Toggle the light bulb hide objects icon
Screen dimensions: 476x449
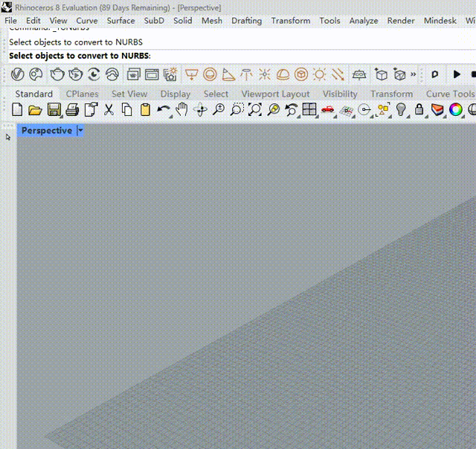point(401,110)
